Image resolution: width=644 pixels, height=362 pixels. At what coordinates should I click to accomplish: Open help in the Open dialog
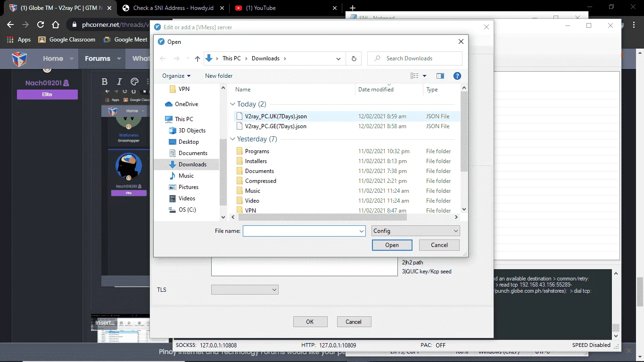point(457,76)
